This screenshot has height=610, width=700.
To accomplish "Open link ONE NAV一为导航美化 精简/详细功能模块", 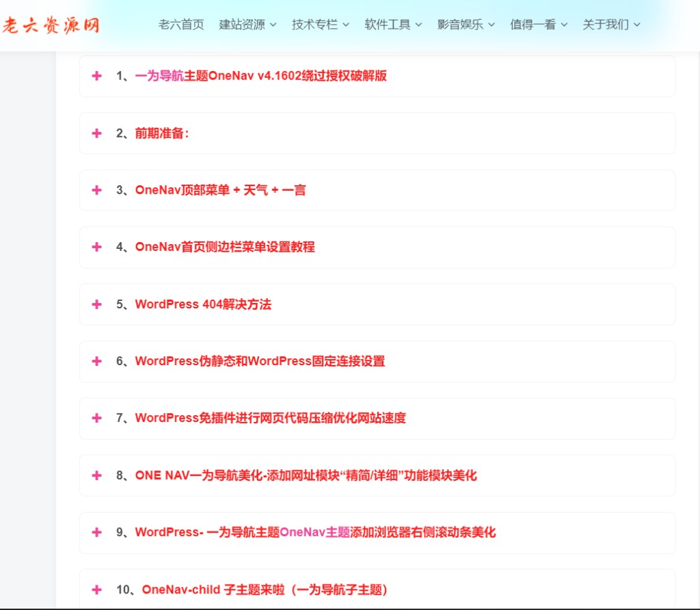I will 306,475.
